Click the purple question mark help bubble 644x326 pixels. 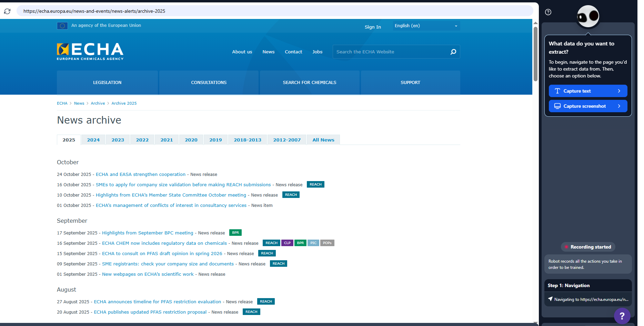tap(622, 315)
